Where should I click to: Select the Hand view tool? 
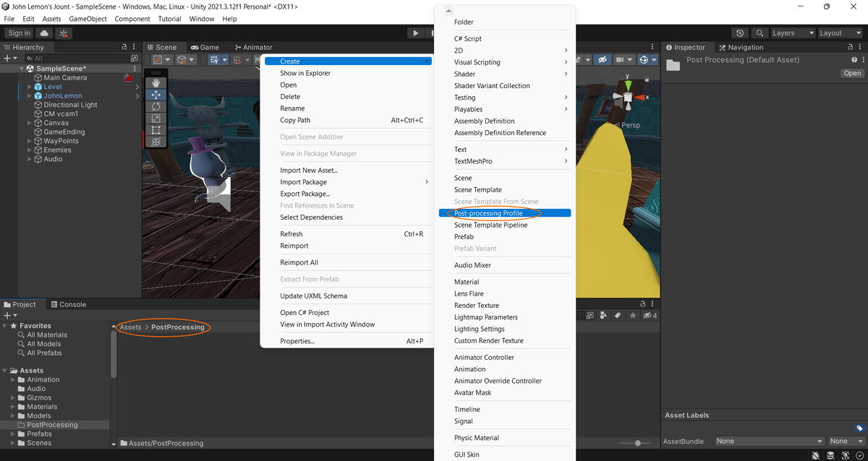[156, 83]
